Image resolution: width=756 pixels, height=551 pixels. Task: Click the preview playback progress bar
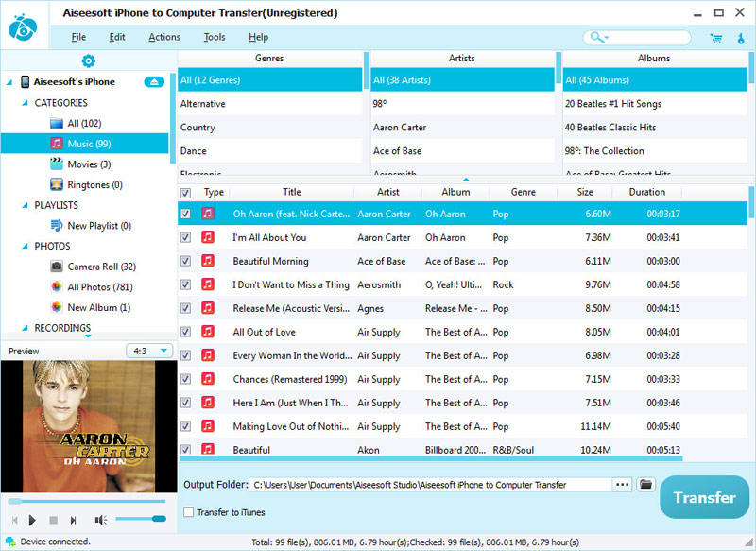[x=87, y=501]
